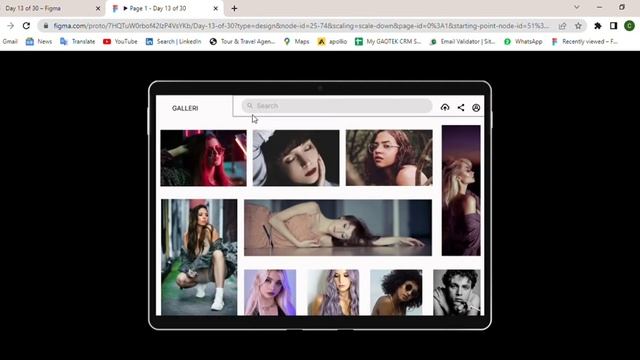
Task: Open the Extensions puzzle icon
Action: point(598,26)
